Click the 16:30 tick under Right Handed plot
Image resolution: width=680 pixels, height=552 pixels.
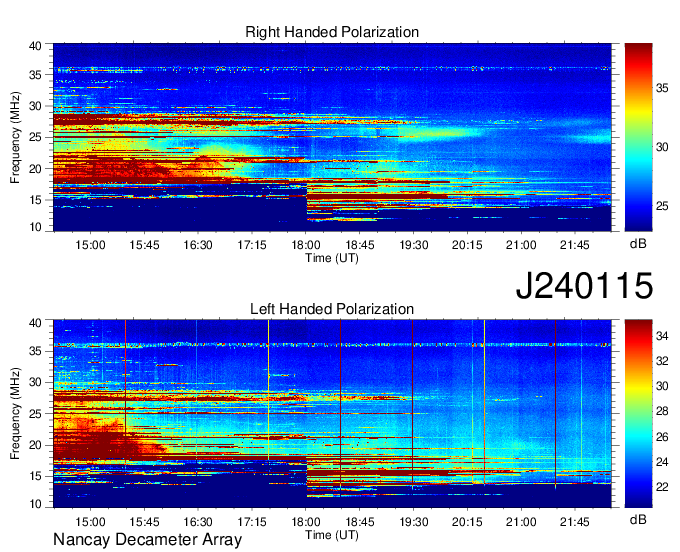point(198,245)
